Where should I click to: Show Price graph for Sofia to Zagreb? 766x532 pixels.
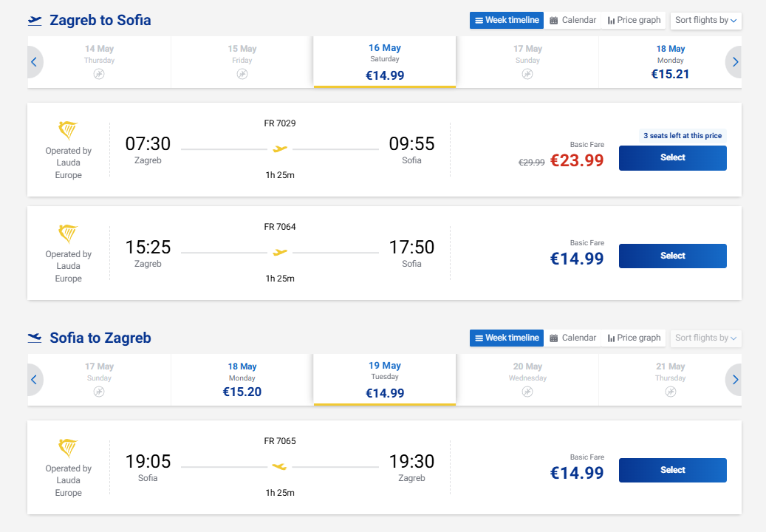pos(634,338)
